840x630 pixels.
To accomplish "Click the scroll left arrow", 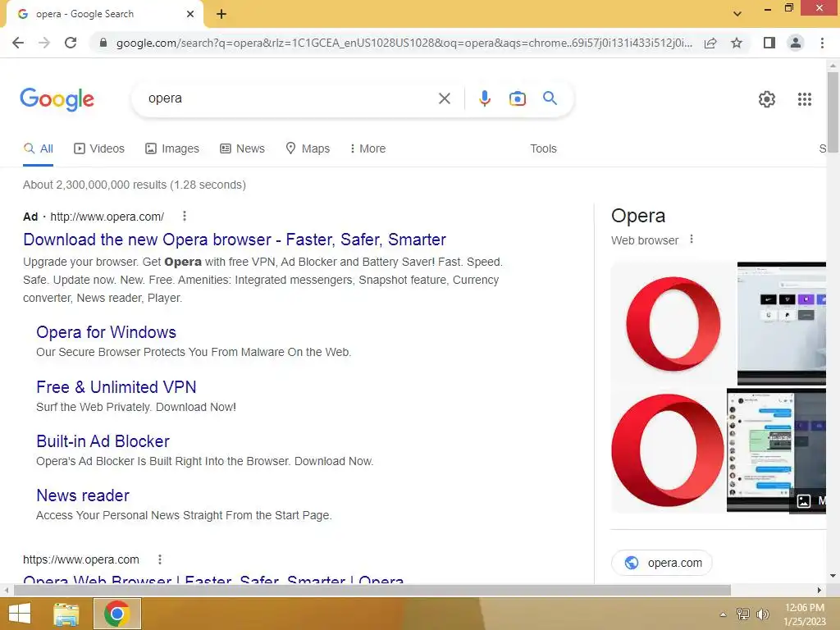I will click(6, 591).
